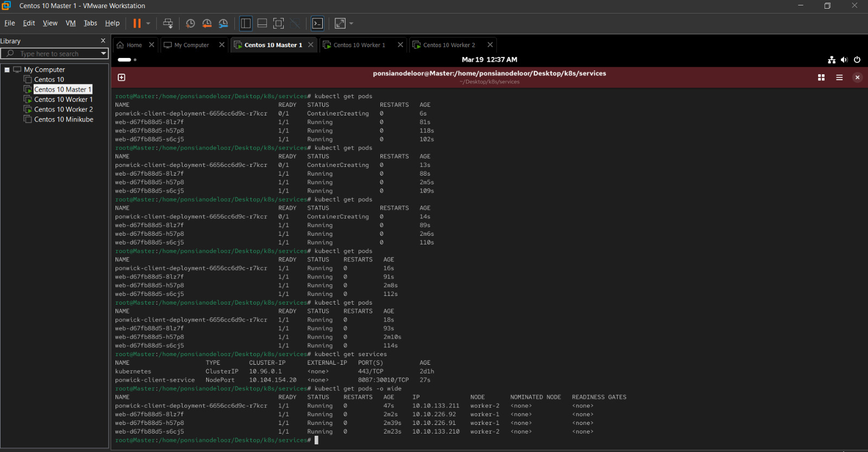Image resolution: width=868 pixels, height=452 pixels.
Task: Open the terminal hamburger menu
Action: 839,78
